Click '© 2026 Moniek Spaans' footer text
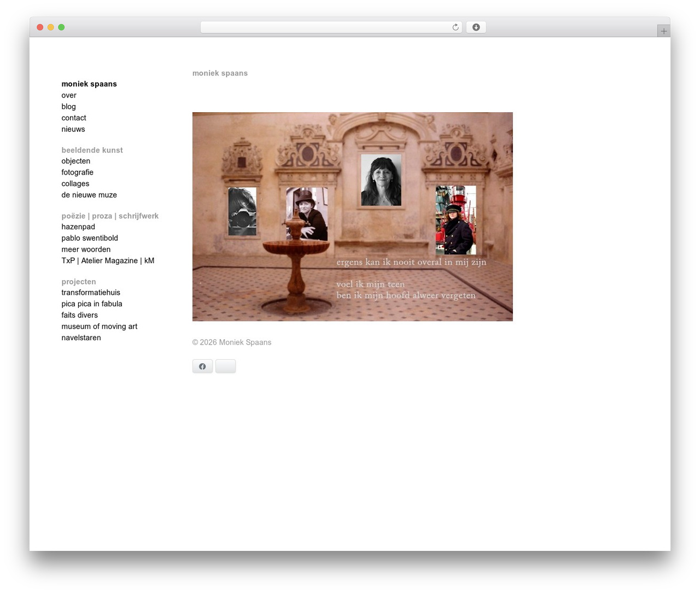Screen dimensions: 700x593 click(x=232, y=342)
